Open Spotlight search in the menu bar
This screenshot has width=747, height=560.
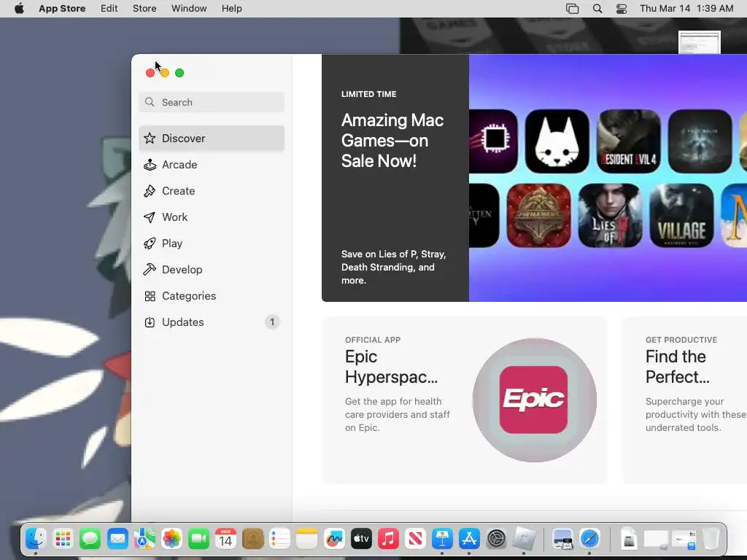coord(597,9)
